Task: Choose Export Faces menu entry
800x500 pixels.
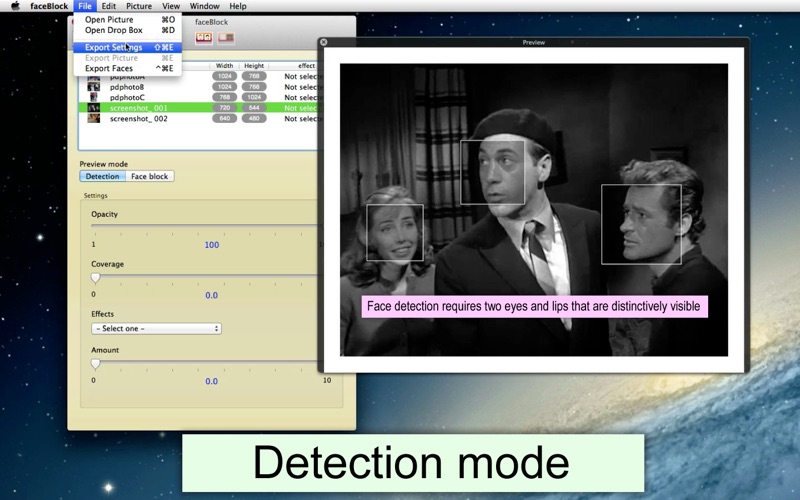Action: (128, 68)
